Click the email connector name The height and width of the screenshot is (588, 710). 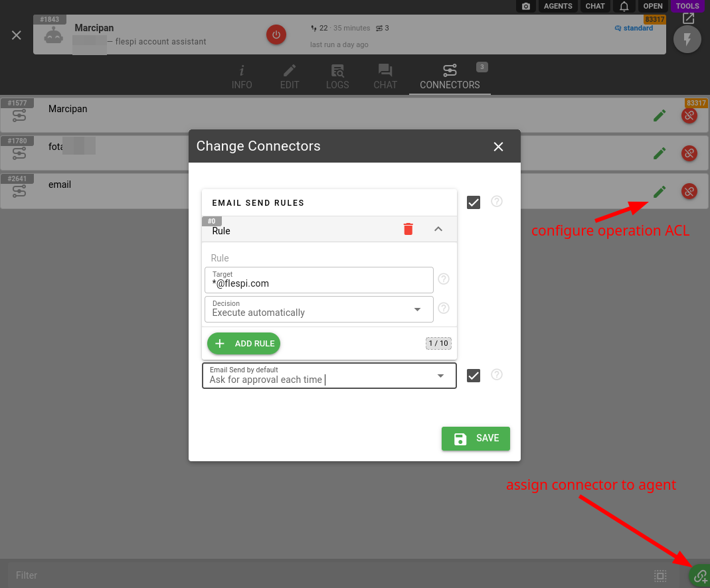click(60, 184)
